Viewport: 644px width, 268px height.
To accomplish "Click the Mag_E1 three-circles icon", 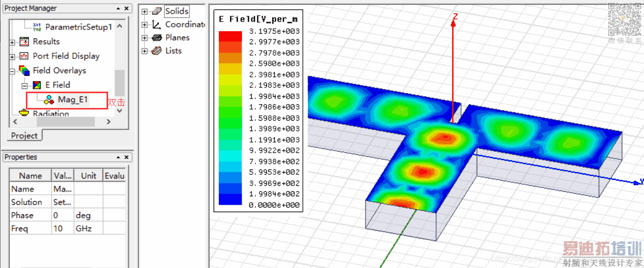I will [x=49, y=100].
